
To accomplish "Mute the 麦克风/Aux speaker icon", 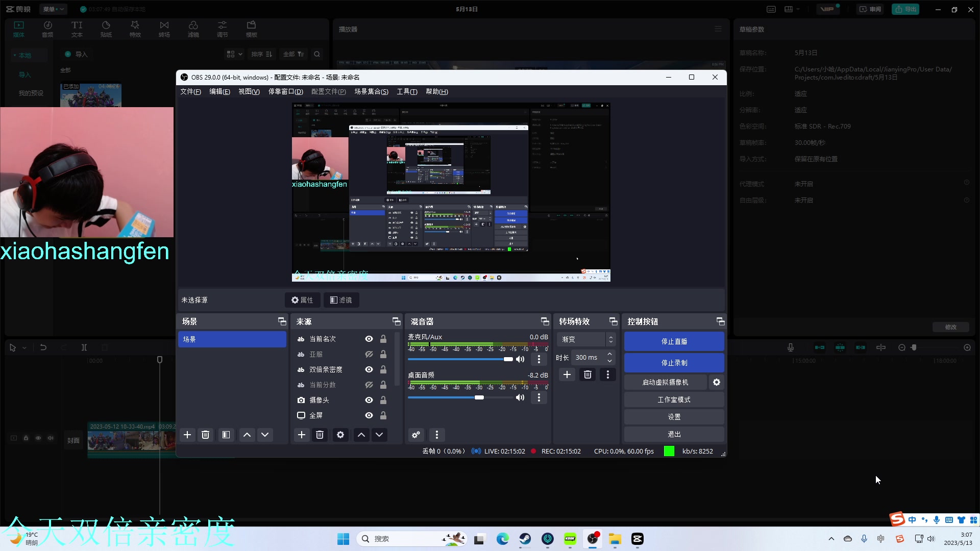I will (x=520, y=359).
